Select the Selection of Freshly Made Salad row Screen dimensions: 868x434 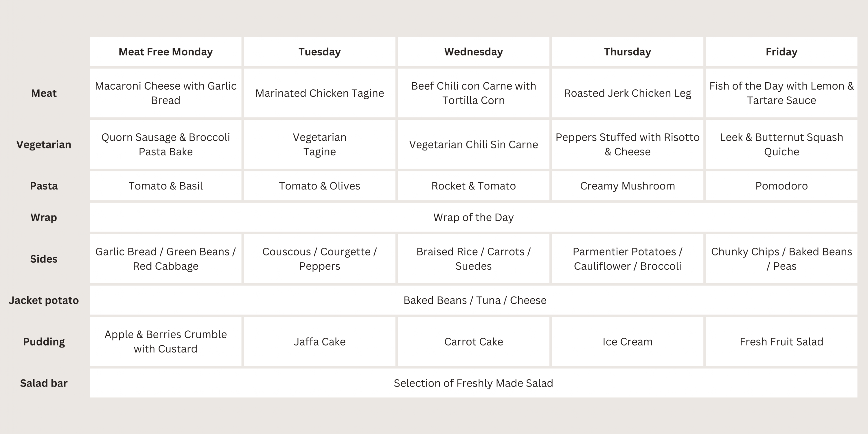click(473, 383)
